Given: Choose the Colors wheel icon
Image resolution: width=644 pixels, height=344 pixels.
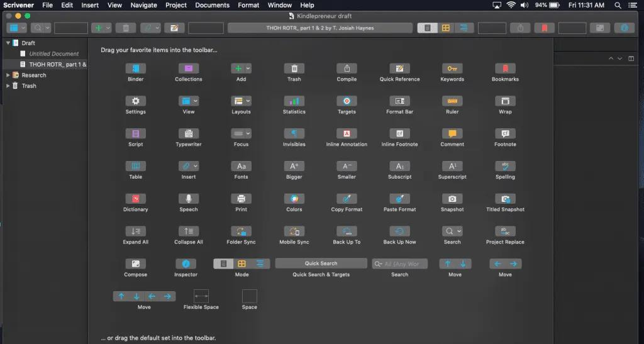Looking at the screenshot, I should (x=294, y=199).
